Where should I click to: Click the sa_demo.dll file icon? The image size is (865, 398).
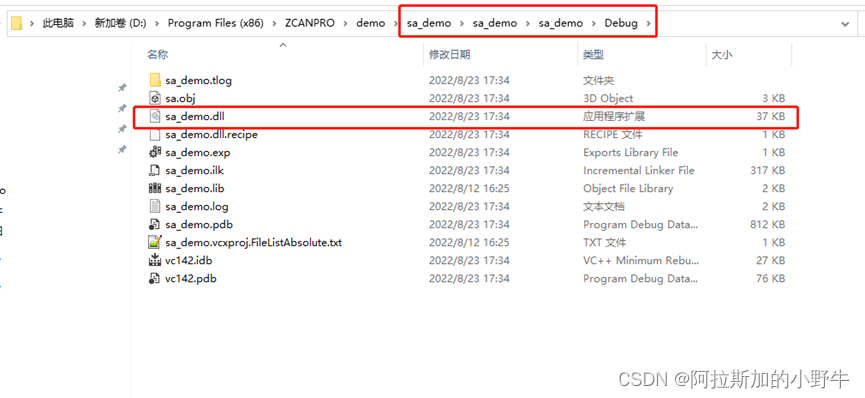click(x=155, y=116)
